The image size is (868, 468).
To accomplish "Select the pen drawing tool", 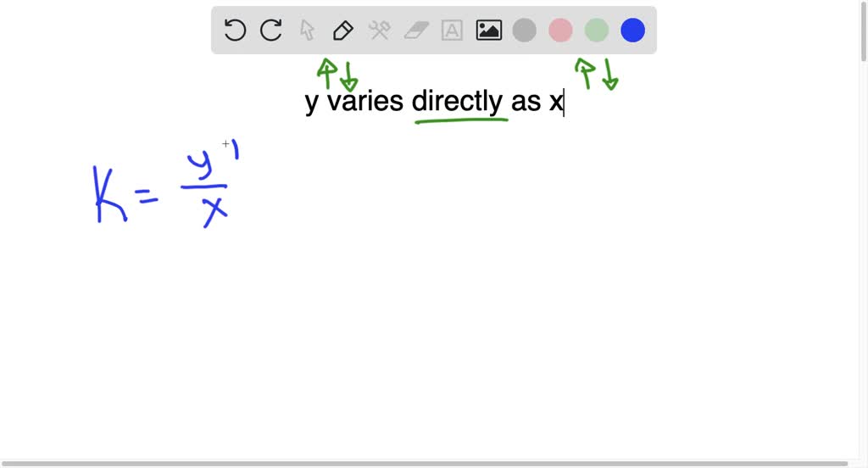I will (x=343, y=30).
